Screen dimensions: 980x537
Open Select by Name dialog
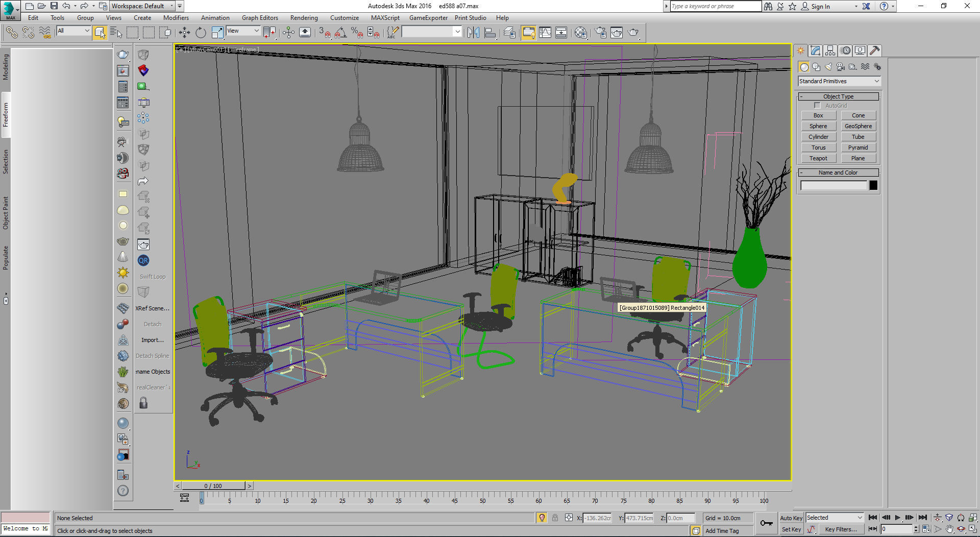(116, 33)
